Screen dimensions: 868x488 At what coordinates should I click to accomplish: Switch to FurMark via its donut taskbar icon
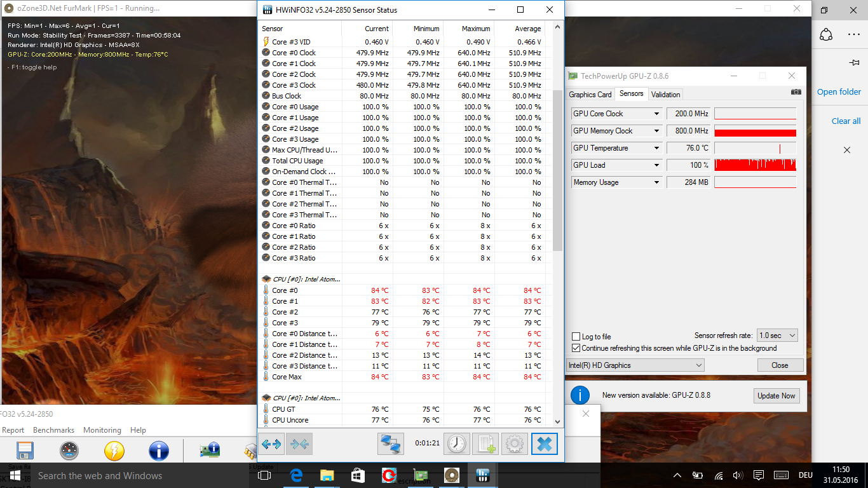pos(451,475)
